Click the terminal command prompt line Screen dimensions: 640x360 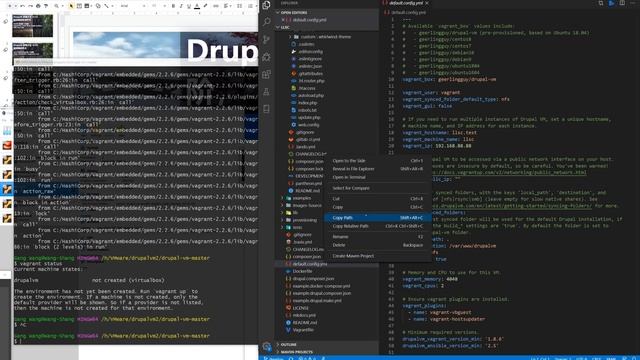pyautogui.click(x=135, y=341)
